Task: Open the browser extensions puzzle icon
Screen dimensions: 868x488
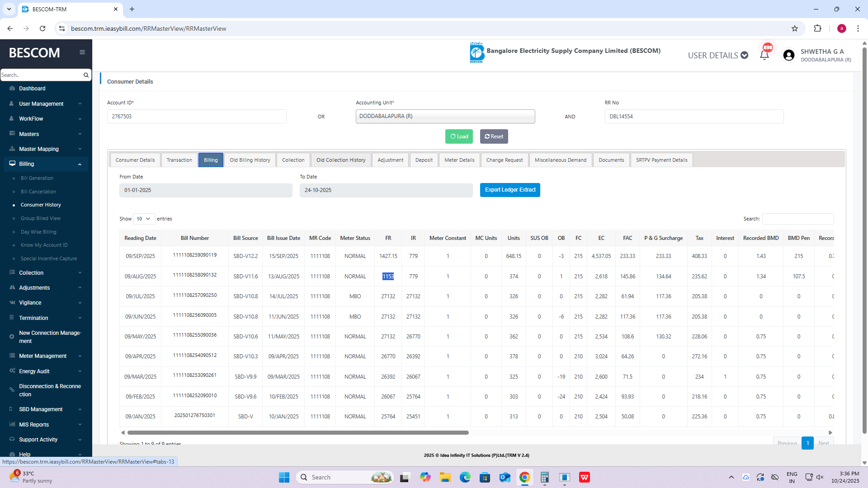Action: pyautogui.click(x=817, y=28)
